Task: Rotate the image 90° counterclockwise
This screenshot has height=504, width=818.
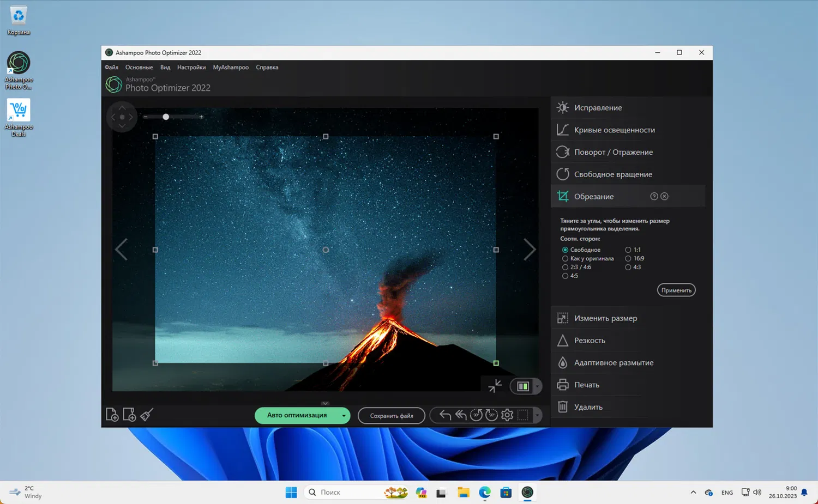Action: tap(476, 415)
